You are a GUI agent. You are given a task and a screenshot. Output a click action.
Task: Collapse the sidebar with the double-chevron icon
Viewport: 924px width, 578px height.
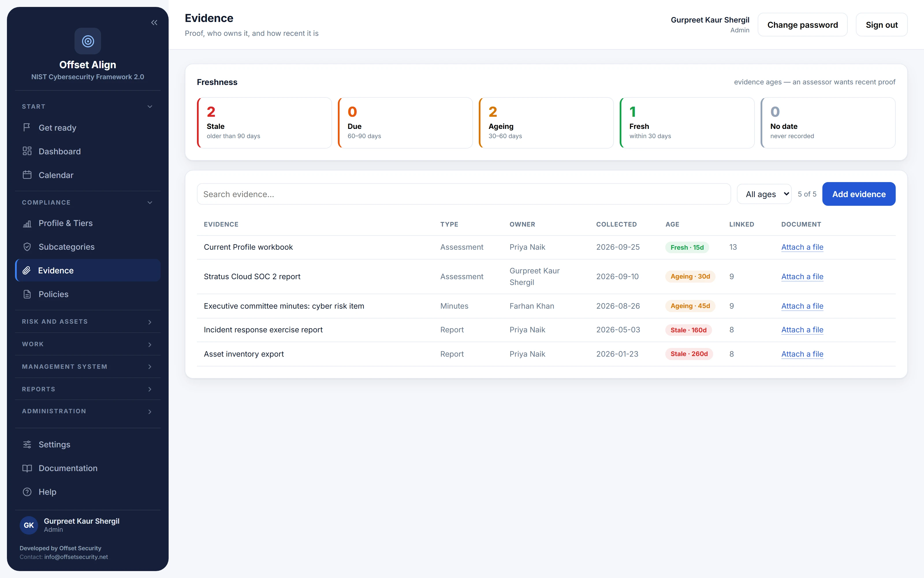coord(154,23)
